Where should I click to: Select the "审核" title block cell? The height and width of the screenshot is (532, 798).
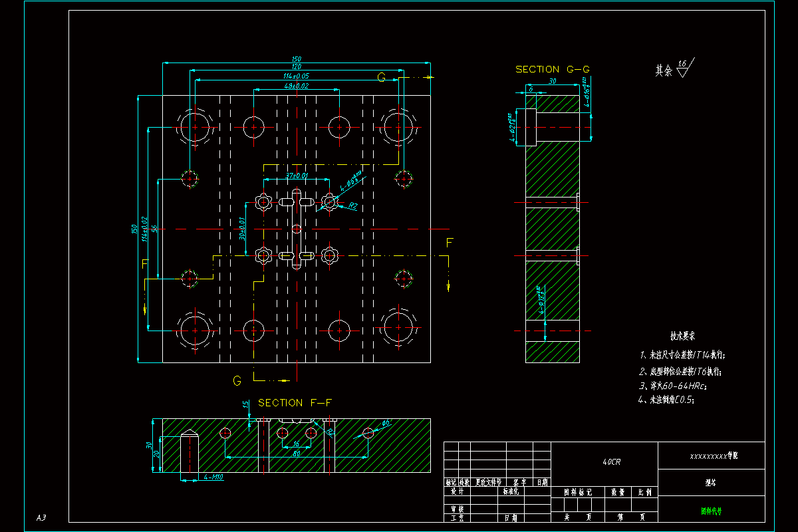tap(457, 509)
